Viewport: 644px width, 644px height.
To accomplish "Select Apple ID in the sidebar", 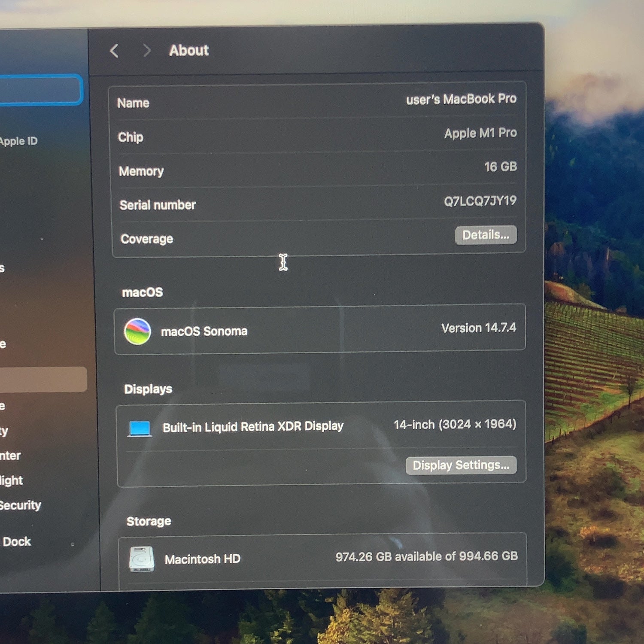I will point(18,141).
